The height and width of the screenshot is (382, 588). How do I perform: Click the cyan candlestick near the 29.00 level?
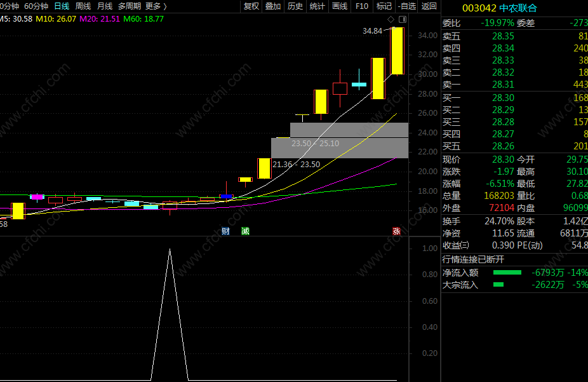coord(359,85)
